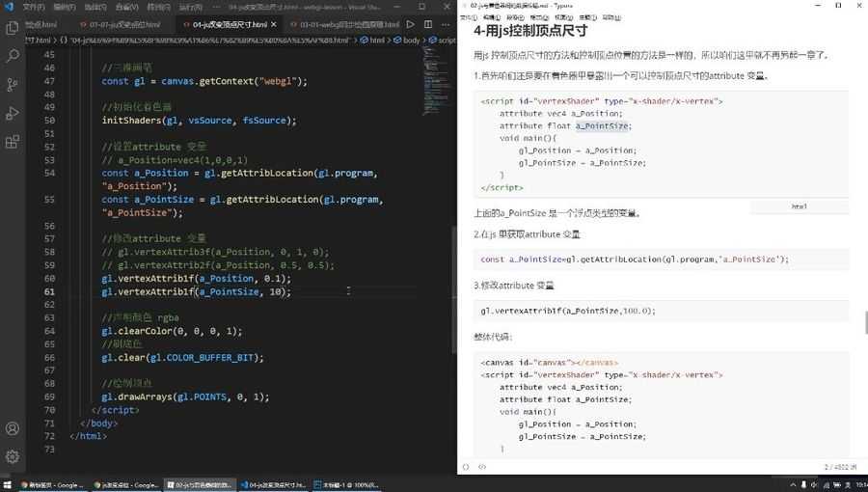Image resolution: width=868 pixels, height=492 pixels.
Task: Click the line gl.clearColor(0, 0, 0, 1);
Action: pos(172,331)
